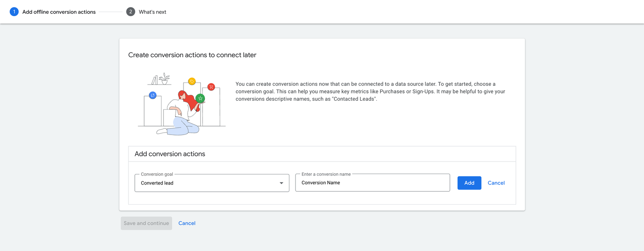
Task: Click the step 1 circle icon
Action: (x=14, y=12)
